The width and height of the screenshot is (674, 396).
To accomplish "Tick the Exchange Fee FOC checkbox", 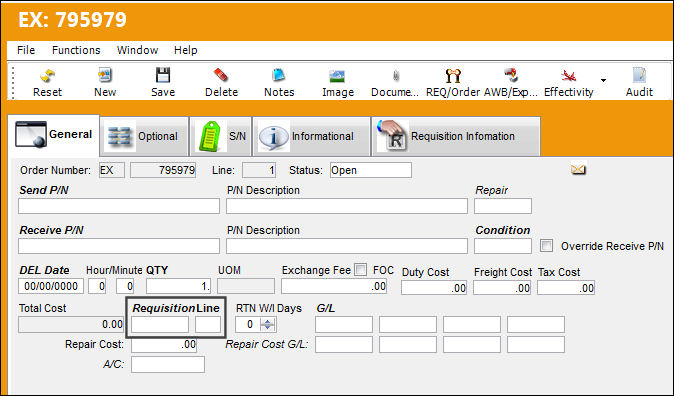I will click(x=361, y=270).
